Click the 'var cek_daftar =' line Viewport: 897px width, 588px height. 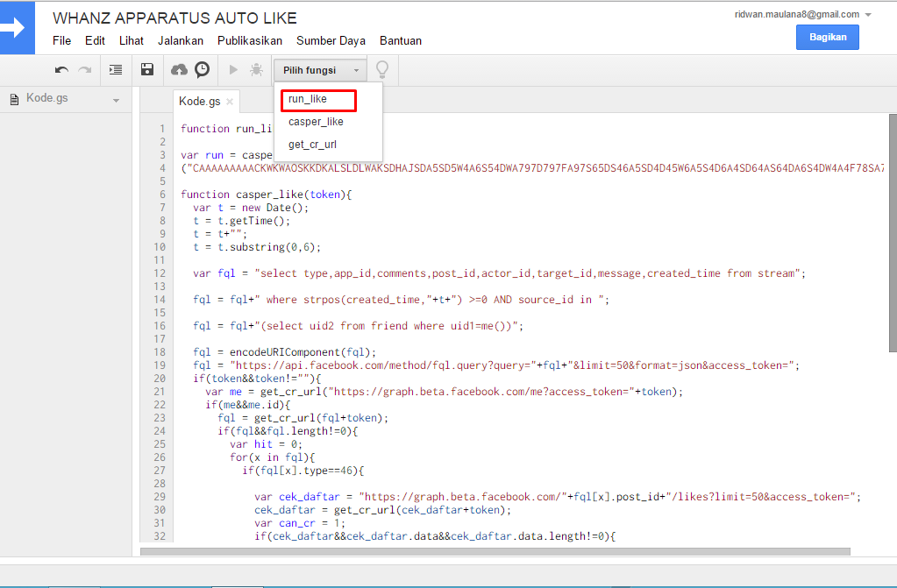tap(557, 497)
